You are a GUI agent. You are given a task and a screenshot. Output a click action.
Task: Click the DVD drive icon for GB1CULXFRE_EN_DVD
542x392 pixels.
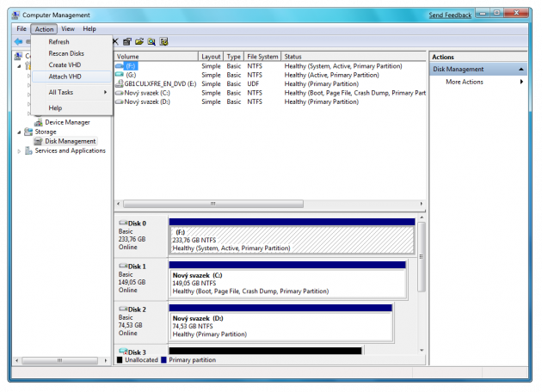120,83
